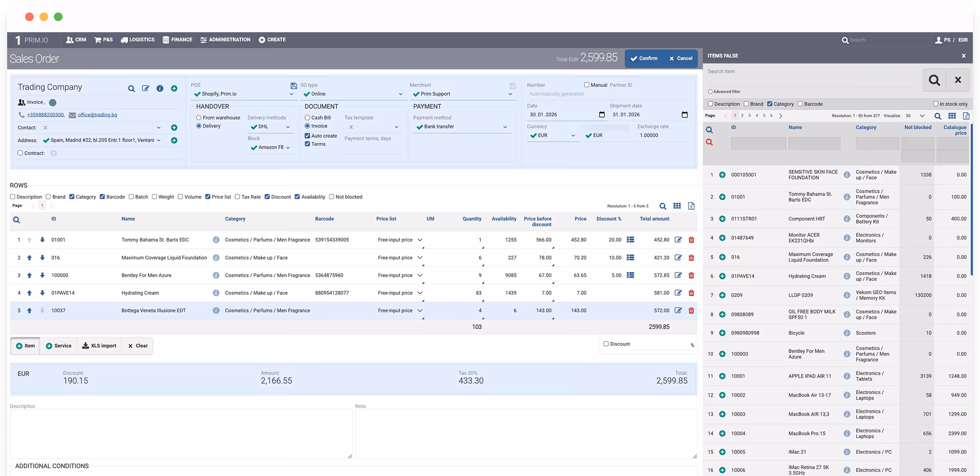
Task: Open the Amazon FE block dropdown
Action: click(270, 147)
